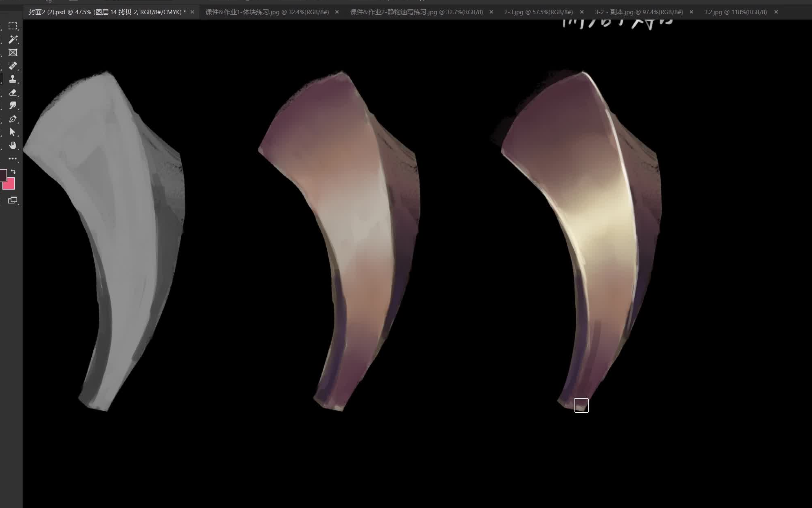
Task: Change the screen mode
Action: click(x=13, y=200)
